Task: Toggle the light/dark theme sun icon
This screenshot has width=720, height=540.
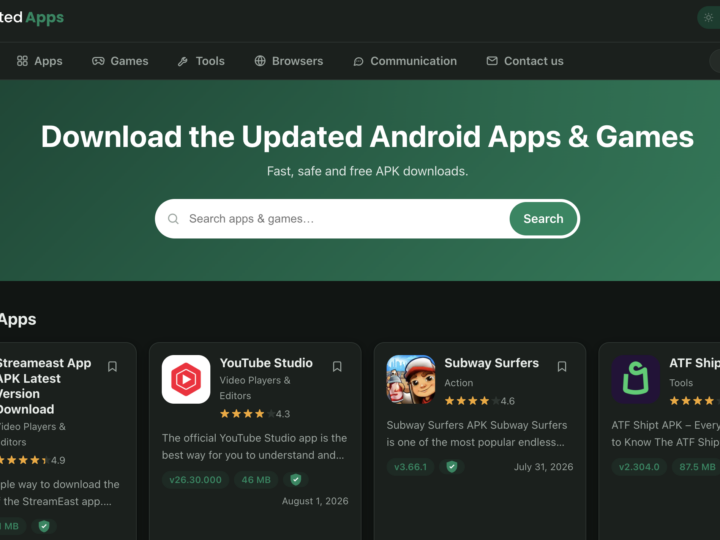Action: pyautogui.click(x=709, y=17)
